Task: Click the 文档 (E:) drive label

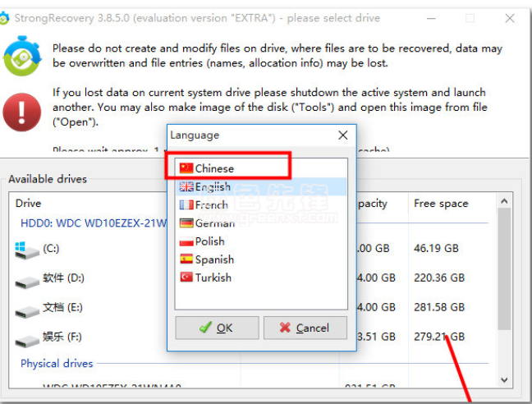Action: [x=62, y=307]
